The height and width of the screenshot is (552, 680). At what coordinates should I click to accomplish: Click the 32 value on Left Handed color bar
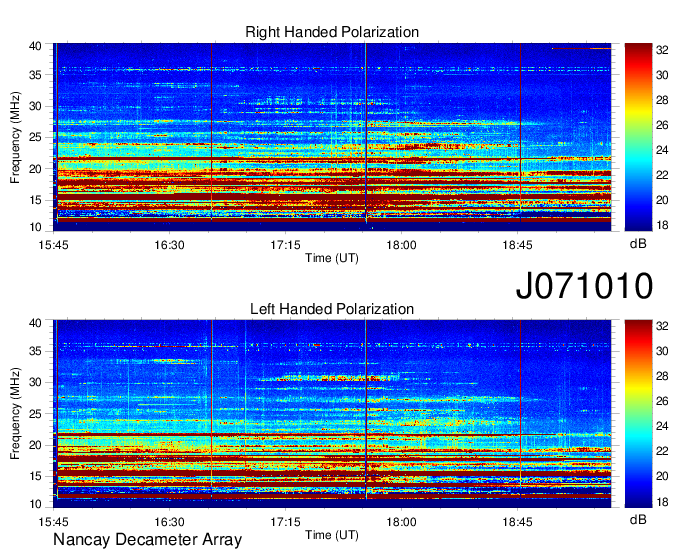click(x=662, y=326)
